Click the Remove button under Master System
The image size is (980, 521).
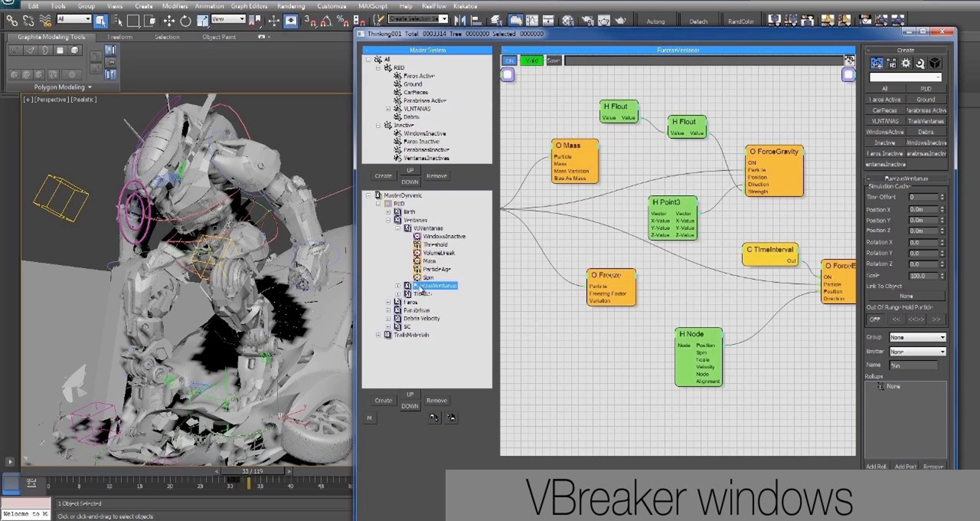[x=437, y=176]
